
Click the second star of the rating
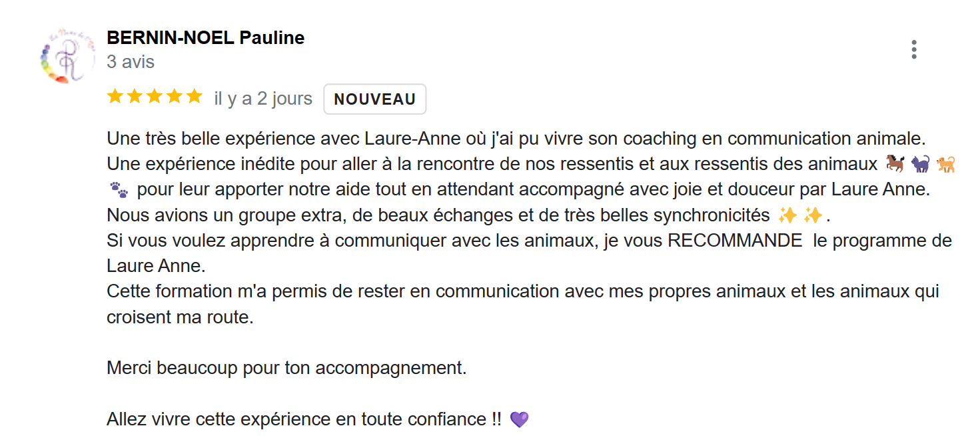click(x=135, y=97)
